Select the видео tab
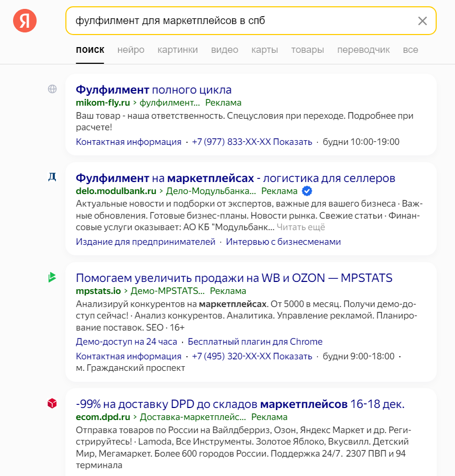This screenshot has height=476, width=455. click(x=224, y=50)
